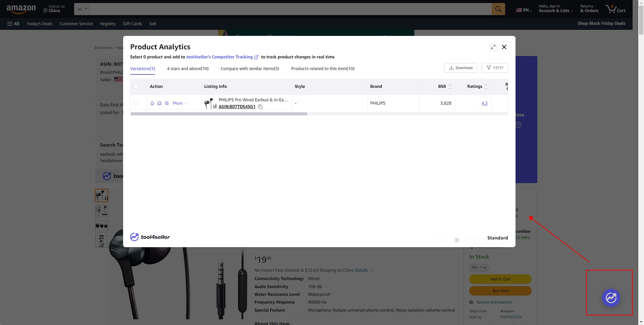This screenshot has height=325, width=644.
Task: Click the add-alert bell icon in the PHILIPS row
Action: coord(152,103)
